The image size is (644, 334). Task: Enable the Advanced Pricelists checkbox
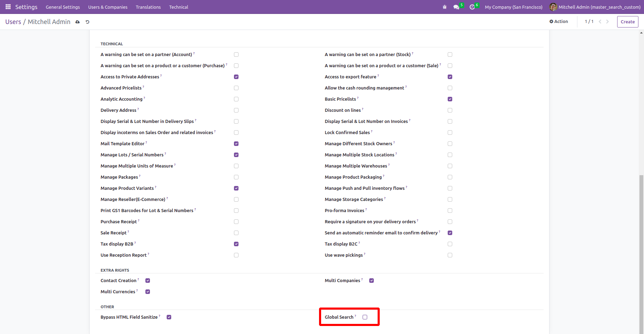[236, 88]
